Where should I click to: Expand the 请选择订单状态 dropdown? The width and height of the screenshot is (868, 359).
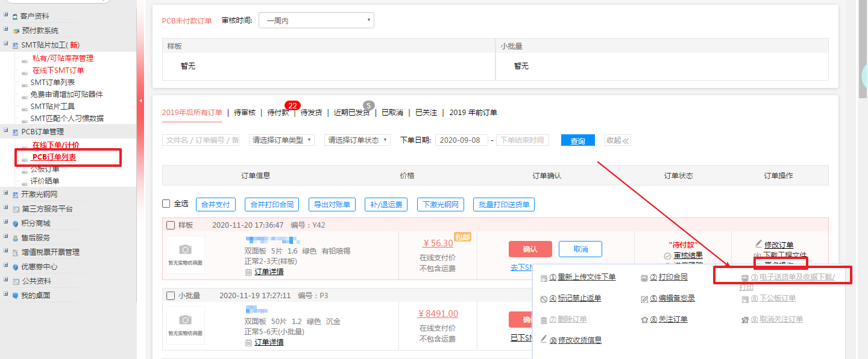[x=357, y=140]
